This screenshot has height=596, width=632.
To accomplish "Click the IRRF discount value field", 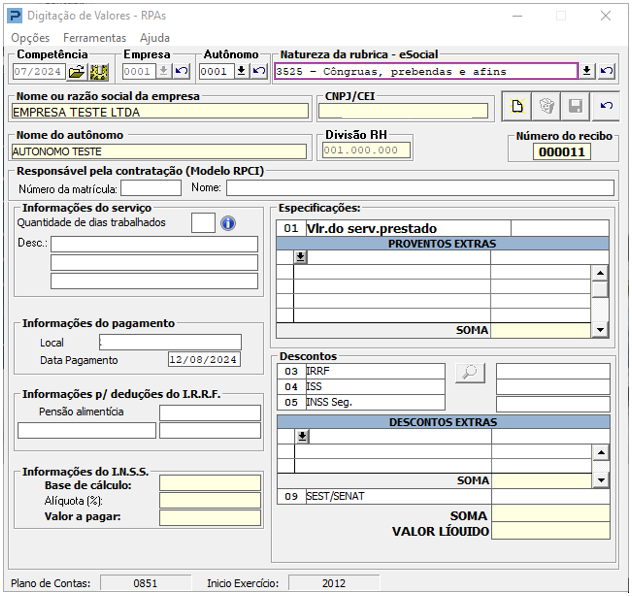I will click(x=553, y=371).
